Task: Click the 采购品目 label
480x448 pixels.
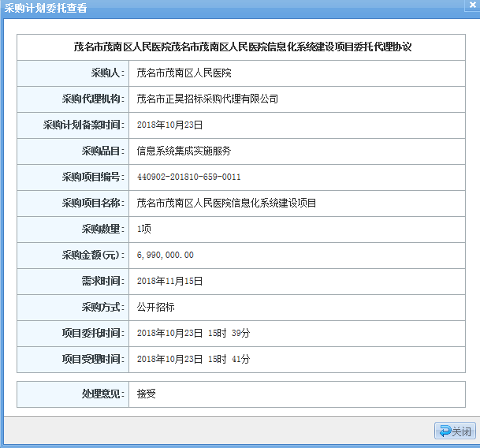Action: [x=103, y=151]
